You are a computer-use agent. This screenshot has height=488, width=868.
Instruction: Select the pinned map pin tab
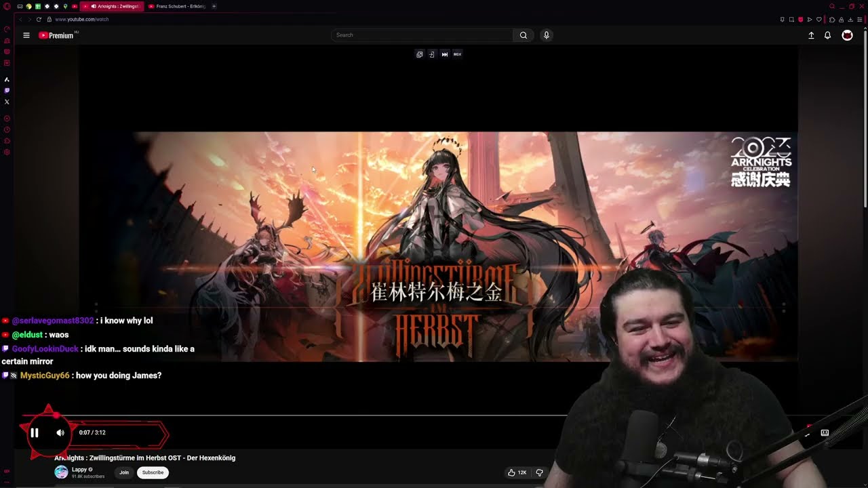[x=65, y=6]
